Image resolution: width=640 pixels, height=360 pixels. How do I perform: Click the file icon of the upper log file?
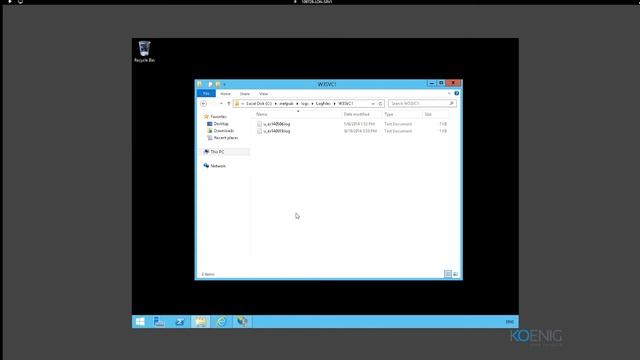click(259, 124)
